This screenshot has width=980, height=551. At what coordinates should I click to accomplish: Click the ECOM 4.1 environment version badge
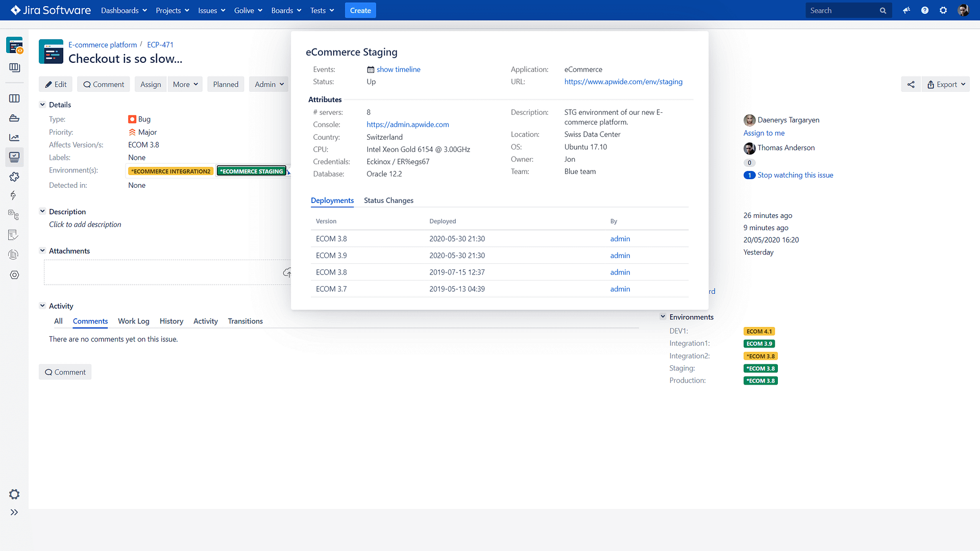pyautogui.click(x=759, y=331)
